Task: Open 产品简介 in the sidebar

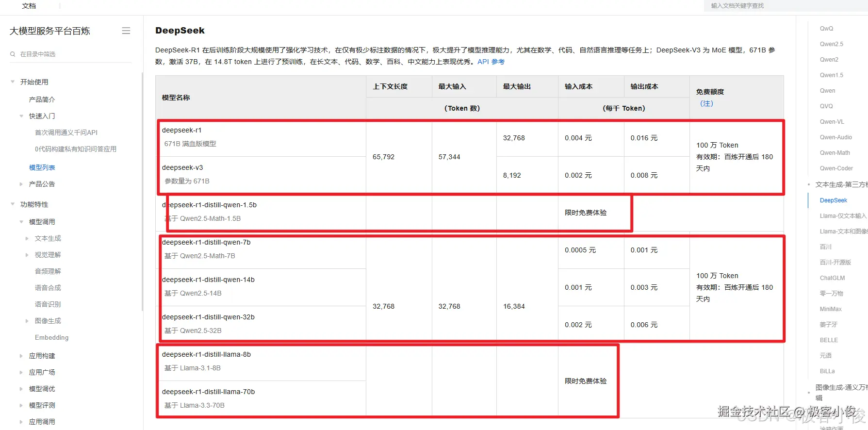Action: 42,99
